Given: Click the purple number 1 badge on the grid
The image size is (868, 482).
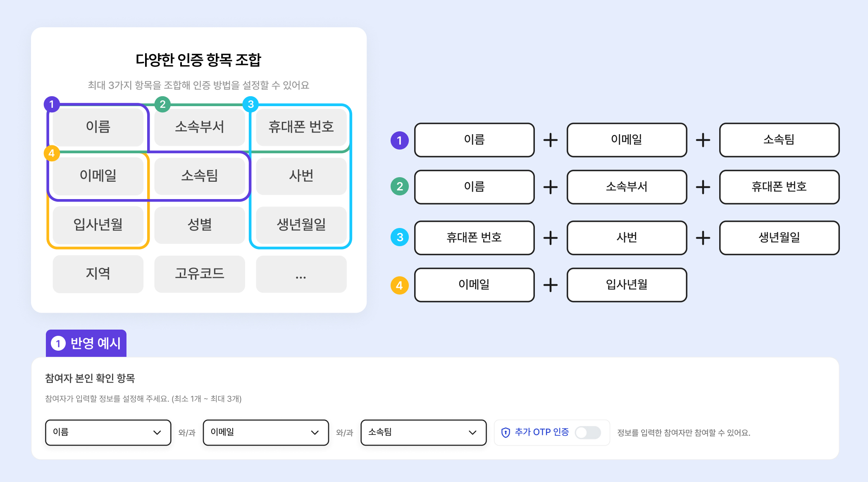Looking at the screenshot, I should click(x=52, y=104).
